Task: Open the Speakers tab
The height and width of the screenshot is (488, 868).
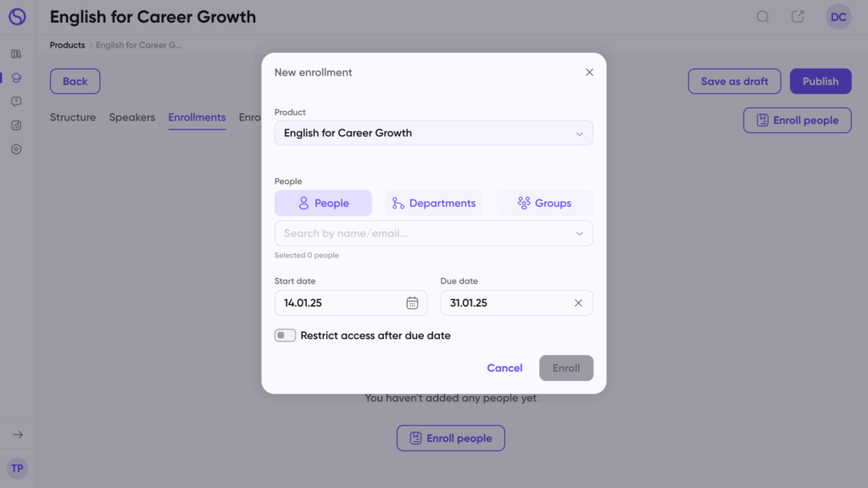Action: (x=131, y=117)
